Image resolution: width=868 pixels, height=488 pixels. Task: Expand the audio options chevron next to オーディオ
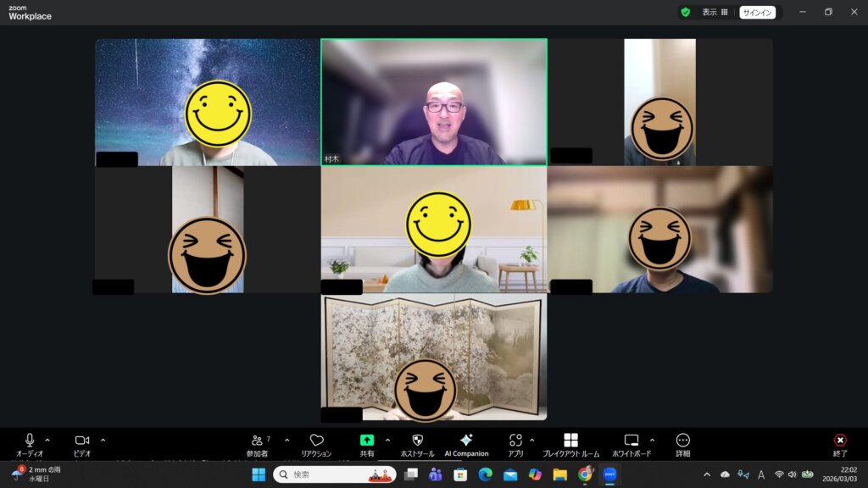pos(47,440)
